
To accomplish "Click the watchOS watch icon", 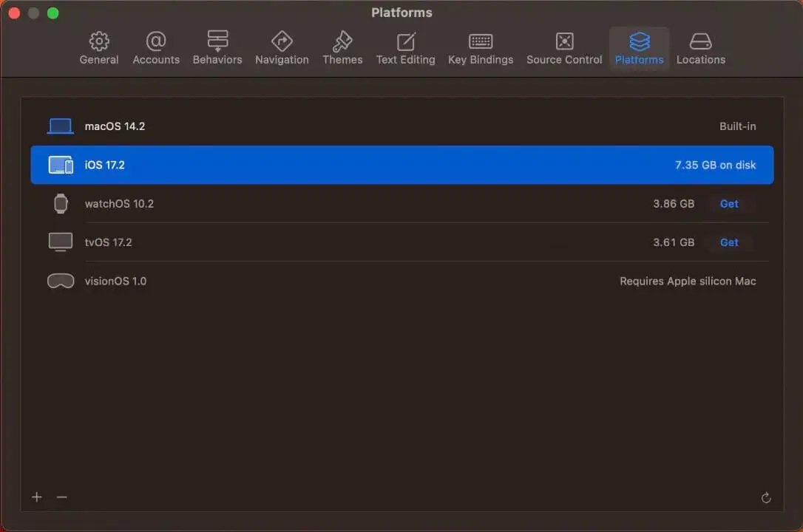I will pyautogui.click(x=61, y=204).
